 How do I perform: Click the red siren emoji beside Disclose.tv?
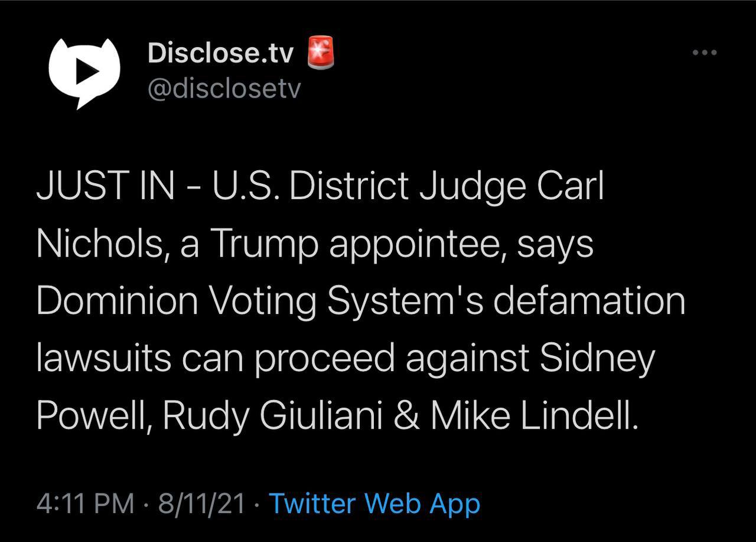pyautogui.click(x=321, y=53)
